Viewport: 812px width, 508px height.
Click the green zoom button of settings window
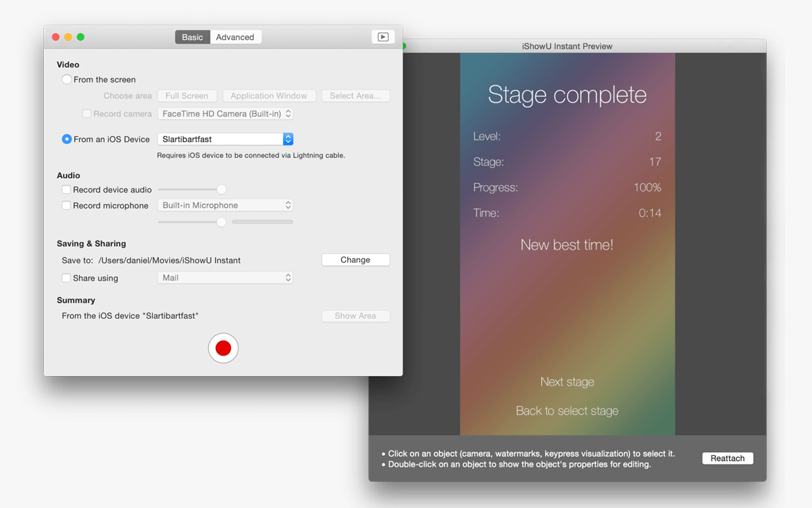click(81, 37)
